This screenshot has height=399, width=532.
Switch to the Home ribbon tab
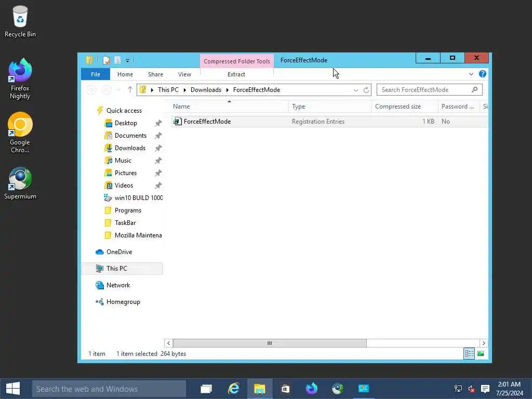point(125,74)
